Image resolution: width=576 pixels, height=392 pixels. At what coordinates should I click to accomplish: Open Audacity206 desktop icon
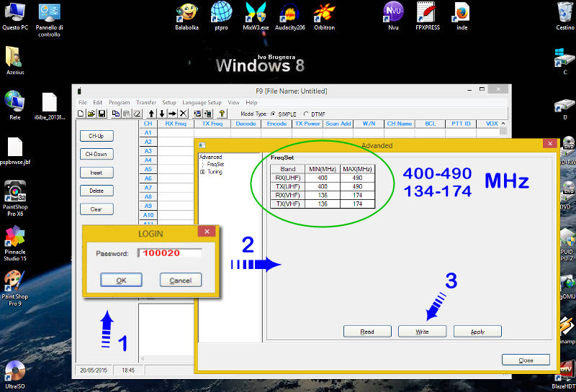click(x=290, y=17)
